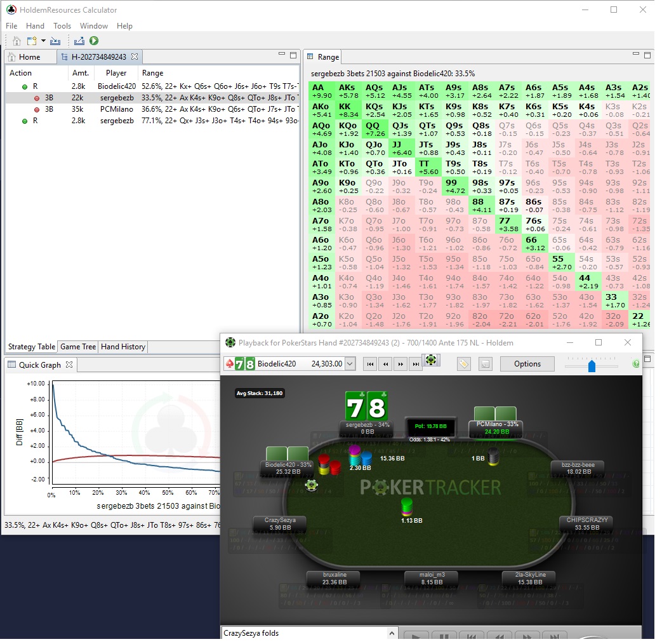Open the Biodelic420 player dropdown in Playback window
Viewport: 662px width, 644px height.
[x=350, y=363]
